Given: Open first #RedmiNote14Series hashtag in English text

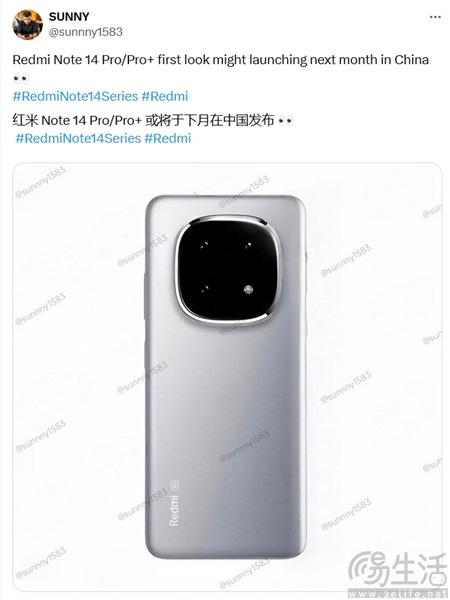Looking at the screenshot, I should click(75, 96).
